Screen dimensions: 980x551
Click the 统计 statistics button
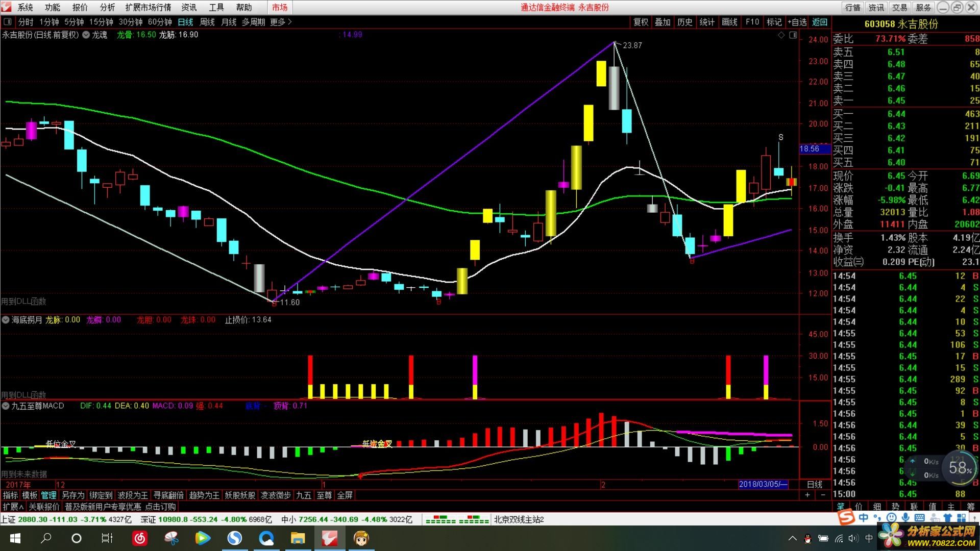click(x=707, y=22)
